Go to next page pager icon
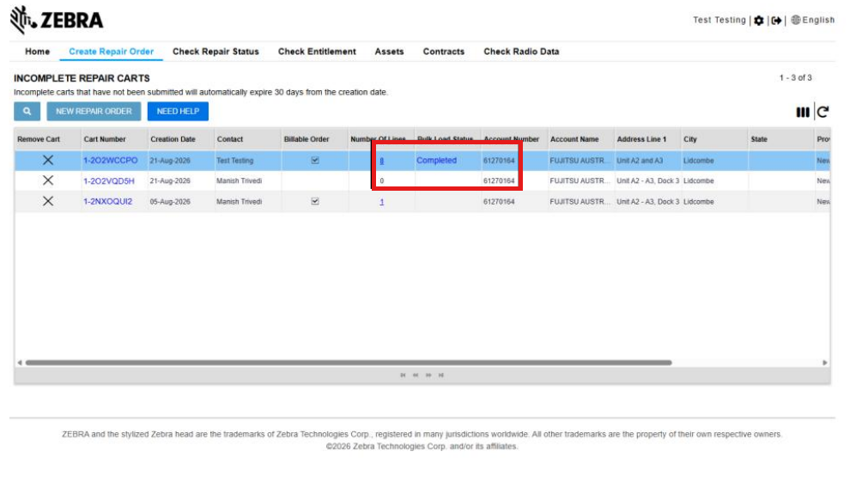This screenshot has height=482, width=868. pos(428,375)
